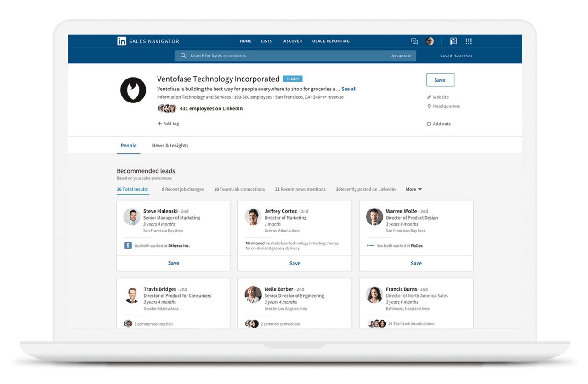
Task: Save Warren Wolfe as a lead
Action: [x=416, y=263]
